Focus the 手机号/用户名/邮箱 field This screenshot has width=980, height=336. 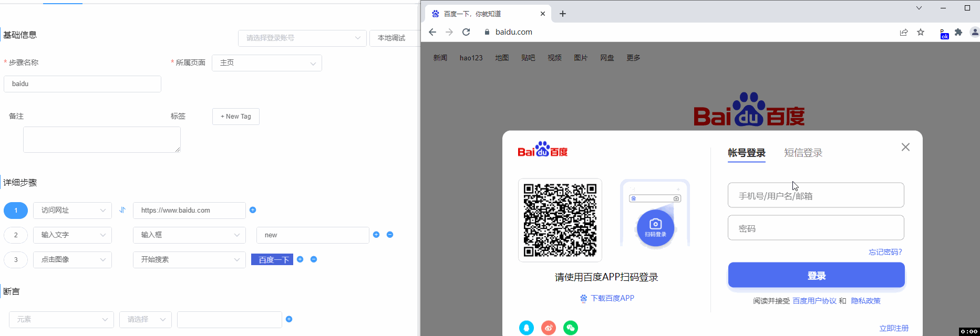(816, 195)
